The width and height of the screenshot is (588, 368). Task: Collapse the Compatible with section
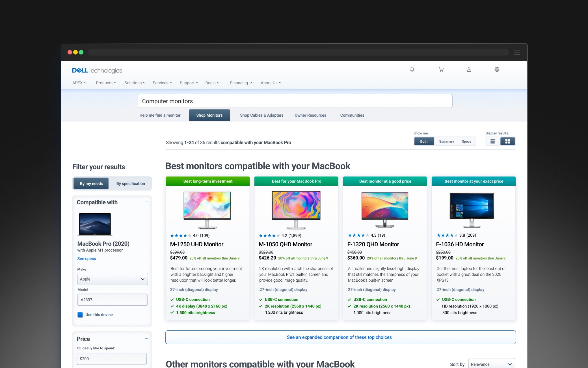pyautogui.click(x=146, y=202)
